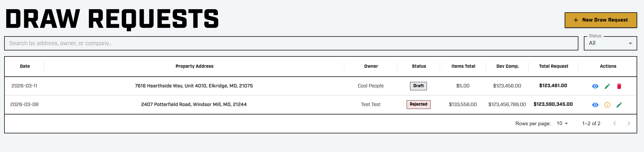This screenshot has width=644, height=152.
Task: Click the New Draw Request button
Action: (x=601, y=20)
